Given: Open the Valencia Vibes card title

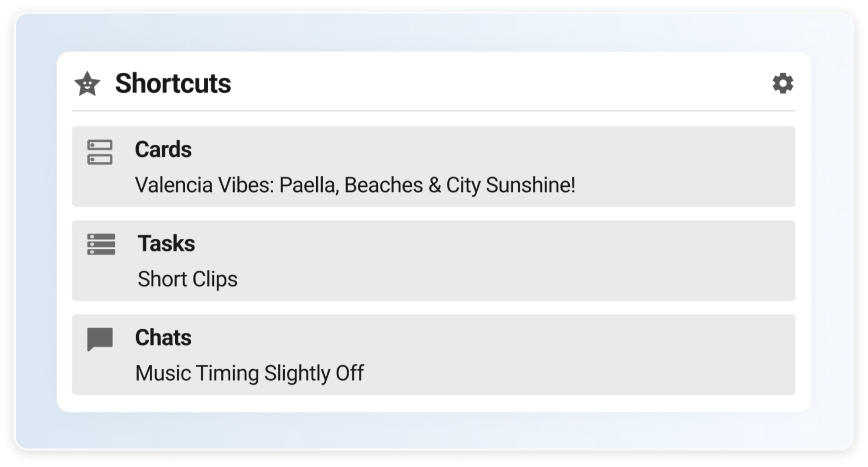Looking at the screenshot, I should (355, 185).
